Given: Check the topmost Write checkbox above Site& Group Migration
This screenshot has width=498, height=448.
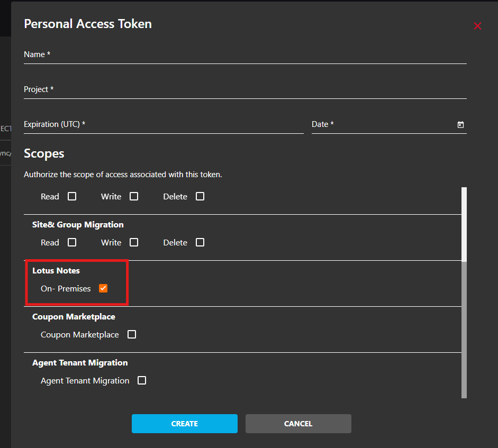Looking at the screenshot, I should point(134,196).
